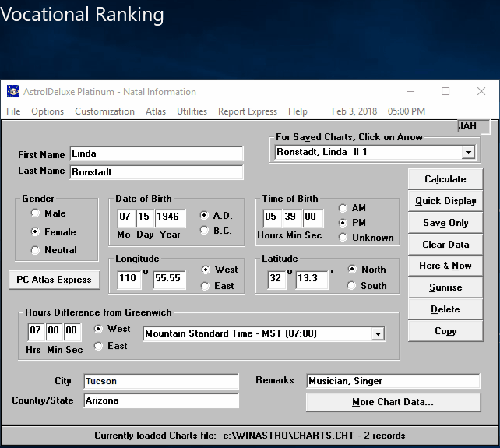The image size is (500, 448).
Task: Click the Currently loaded Charts file status text
Action: point(250,436)
